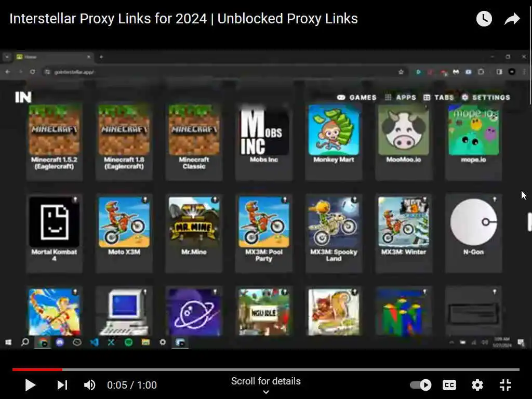
Task: Toggle the autoplay switch
Action: click(x=421, y=385)
